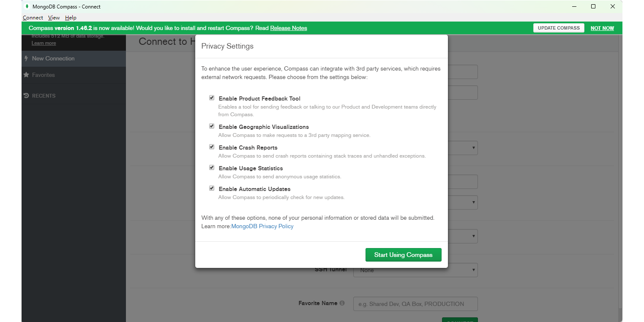The width and height of the screenshot is (644, 322).
Task: Open the Connect menu
Action: tap(33, 18)
